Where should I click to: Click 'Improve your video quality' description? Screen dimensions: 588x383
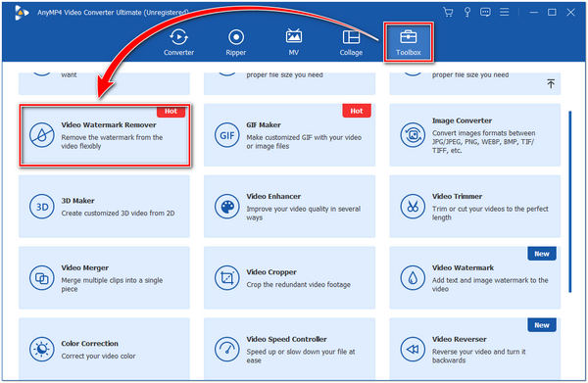click(304, 214)
